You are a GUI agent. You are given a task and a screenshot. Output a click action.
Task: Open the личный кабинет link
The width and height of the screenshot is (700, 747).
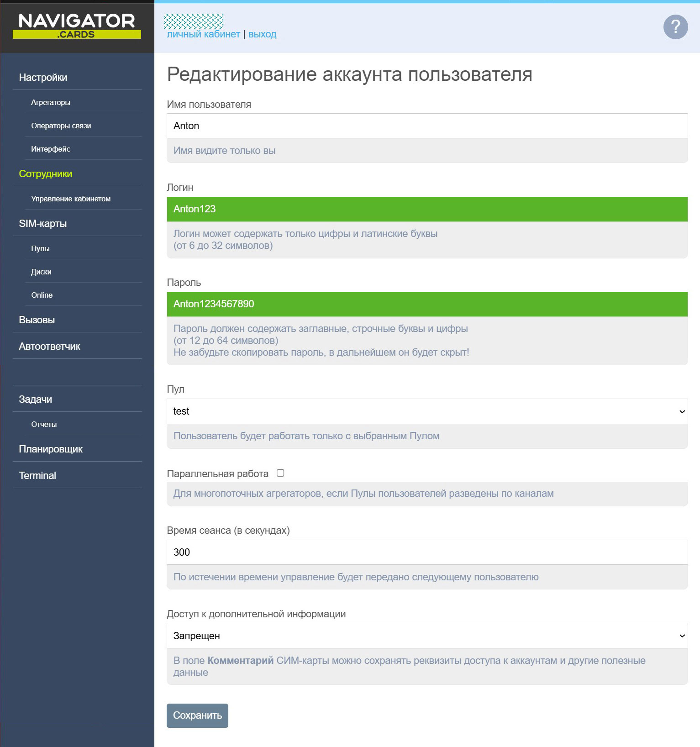[203, 34]
